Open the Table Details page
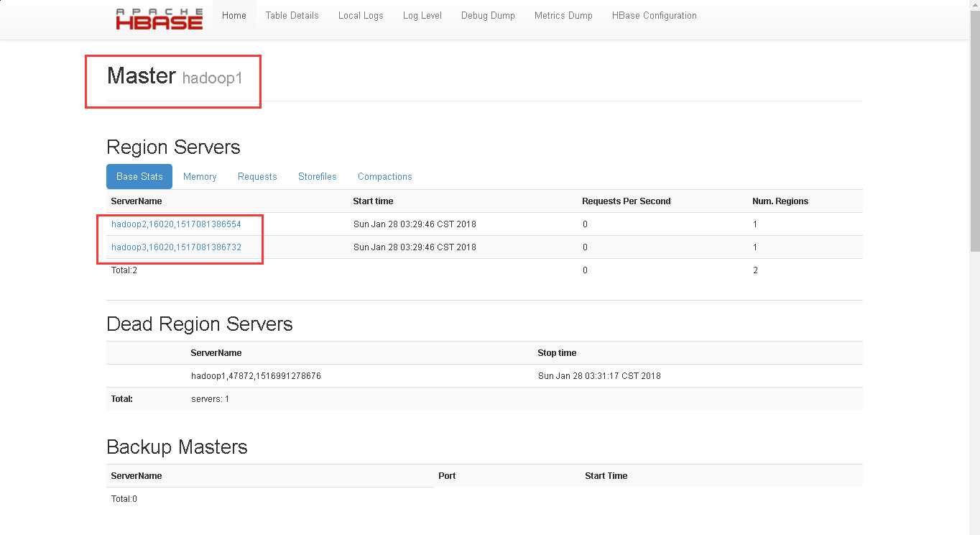 (292, 15)
